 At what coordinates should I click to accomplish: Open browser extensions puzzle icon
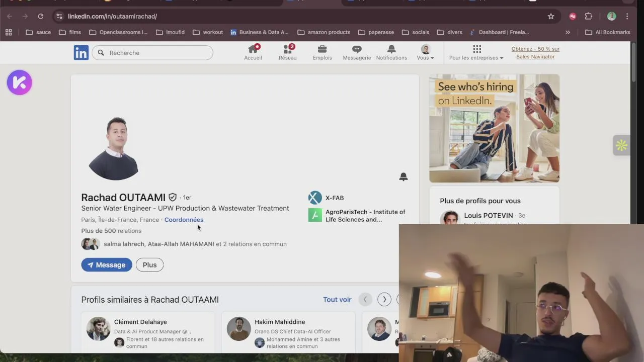click(x=589, y=16)
